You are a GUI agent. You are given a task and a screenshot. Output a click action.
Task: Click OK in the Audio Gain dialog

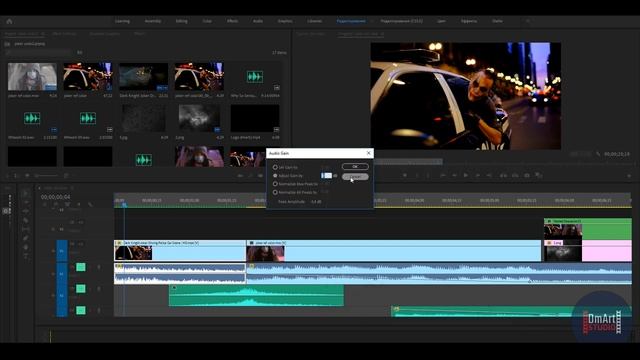(355, 167)
